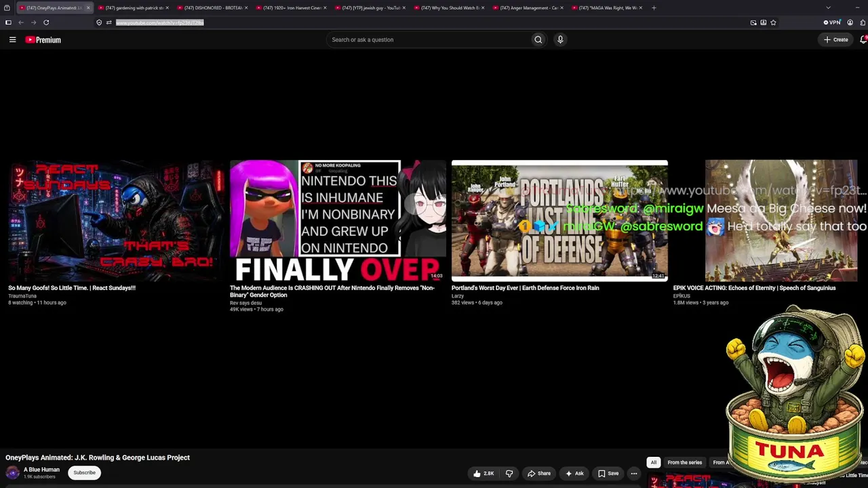Go to YouTube Premium home logo
868x488 pixels.
click(x=43, y=40)
